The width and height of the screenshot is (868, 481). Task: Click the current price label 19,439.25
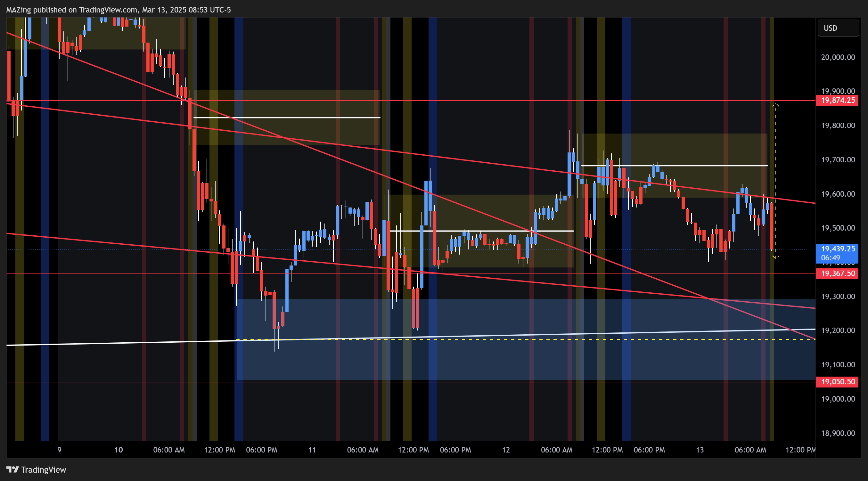point(837,249)
